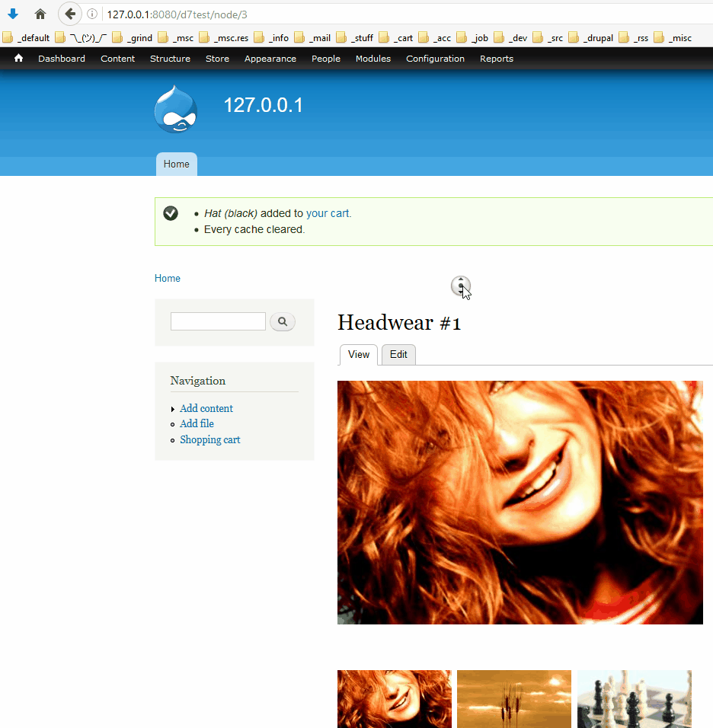Open the _mail bookmarks folder
This screenshot has height=728, width=713.
[312, 38]
